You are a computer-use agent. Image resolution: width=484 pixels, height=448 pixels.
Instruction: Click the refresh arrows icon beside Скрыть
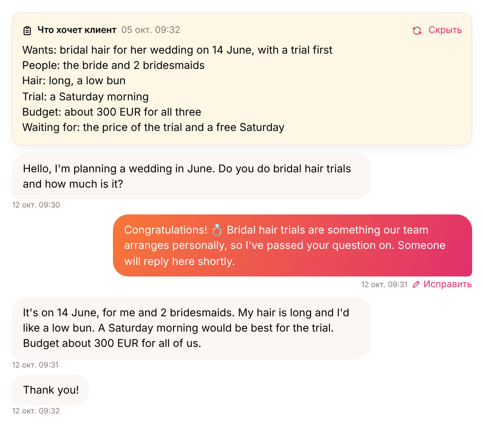click(x=417, y=30)
